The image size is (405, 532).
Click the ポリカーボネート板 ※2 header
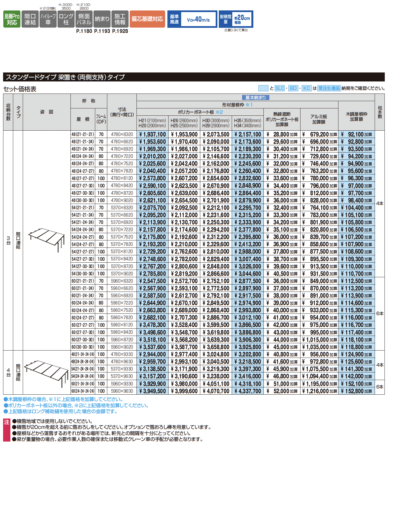(200, 112)
